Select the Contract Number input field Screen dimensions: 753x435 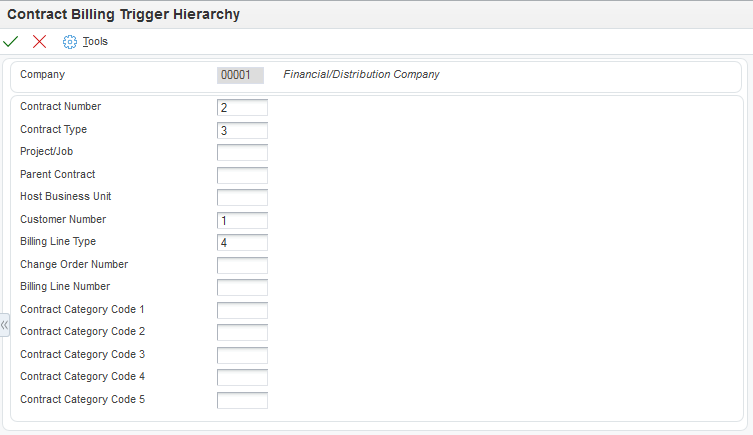click(x=242, y=108)
